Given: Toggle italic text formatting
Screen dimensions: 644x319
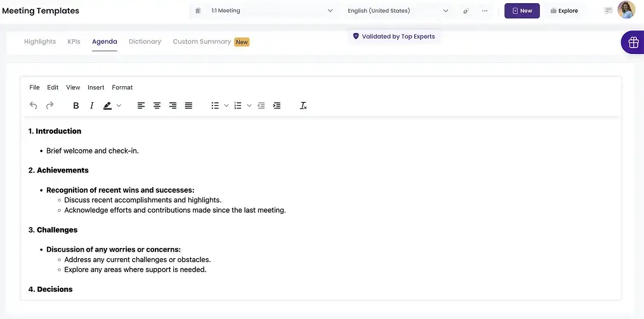Looking at the screenshot, I should 91,106.
